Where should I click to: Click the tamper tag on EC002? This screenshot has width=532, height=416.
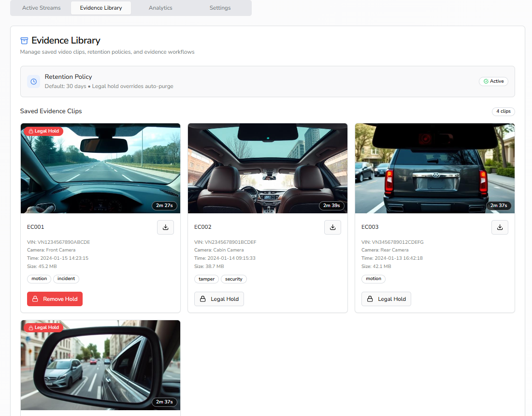click(x=207, y=279)
